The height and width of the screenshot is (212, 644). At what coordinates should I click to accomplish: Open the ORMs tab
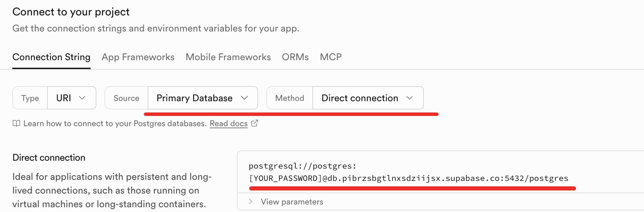click(x=295, y=57)
